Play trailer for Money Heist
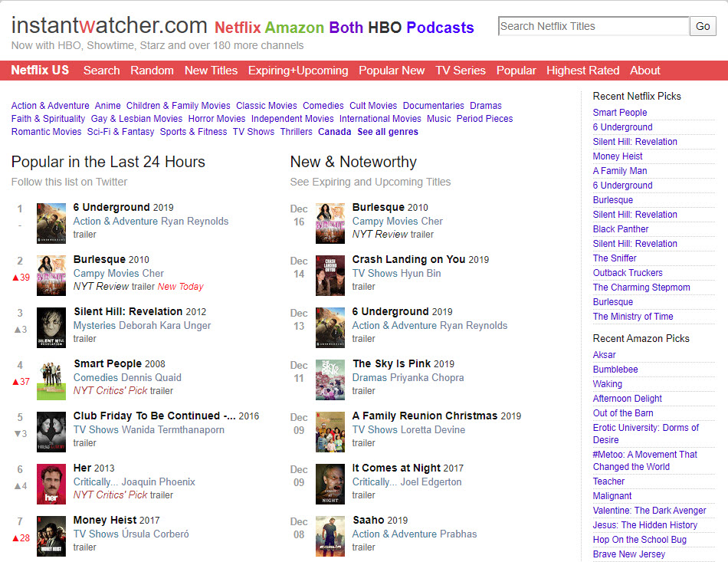This screenshot has height=562, width=728. 84,547
